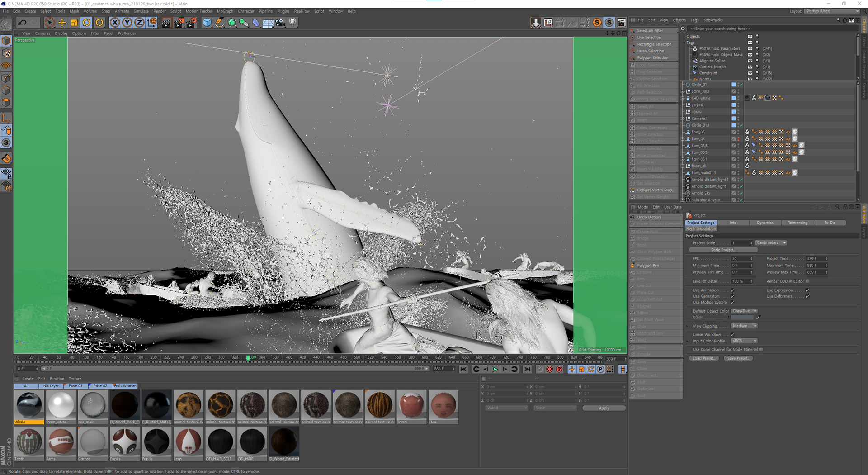The height and width of the screenshot is (475, 868).
Task: Add a Cube primitive object
Action: 207,23
